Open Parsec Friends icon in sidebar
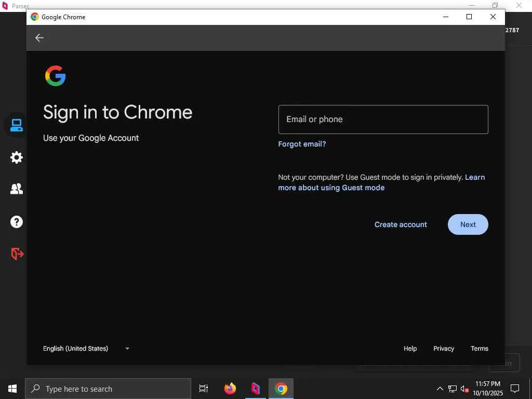 [16, 189]
